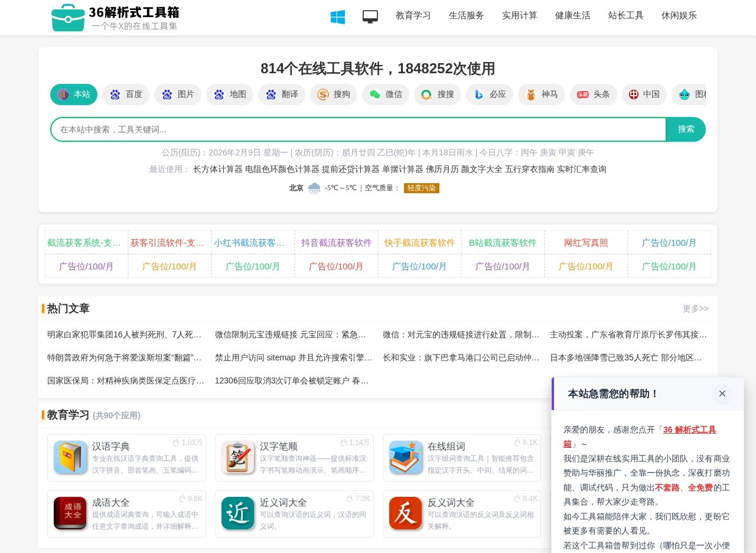Click the briefcase site logo
The width and height of the screenshot is (756, 553).
click(67, 17)
